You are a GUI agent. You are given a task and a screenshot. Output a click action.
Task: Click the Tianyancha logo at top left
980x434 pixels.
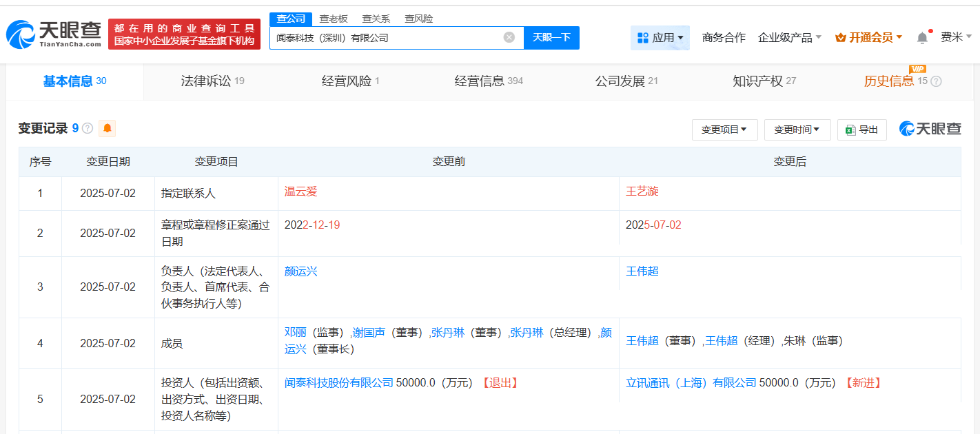pyautogui.click(x=54, y=34)
